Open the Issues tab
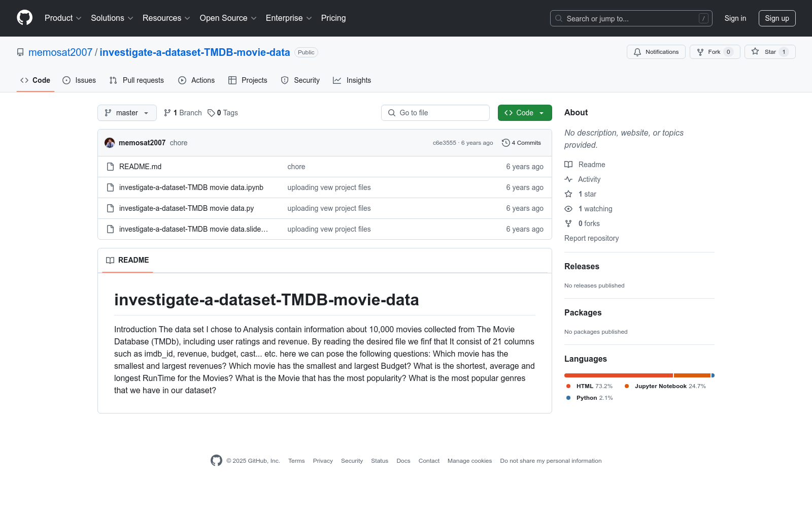The width and height of the screenshot is (812, 508). (x=79, y=80)
